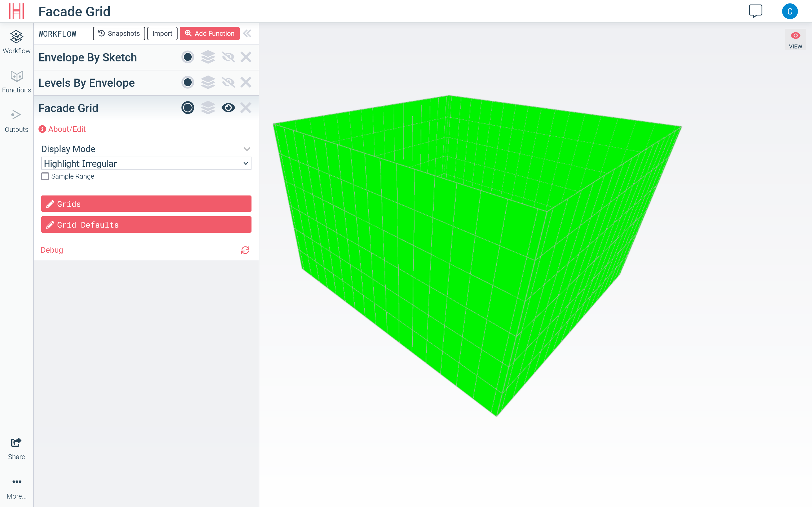Toggle Levels By Envelope radio circle
812x507 pixels.
(x=187, y=83)
